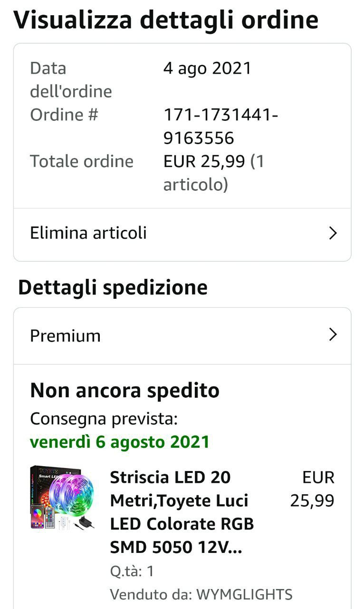This screenshot has width=364, height=609.
Task: Tap the quantity label Q.tà: 1
Action: [x=132, y=571]
